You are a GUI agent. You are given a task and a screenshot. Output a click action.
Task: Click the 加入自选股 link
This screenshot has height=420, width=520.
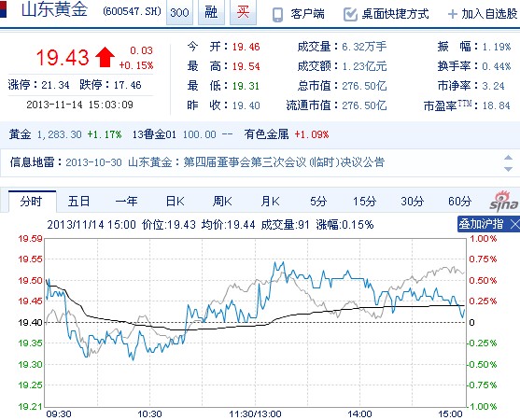489,14
